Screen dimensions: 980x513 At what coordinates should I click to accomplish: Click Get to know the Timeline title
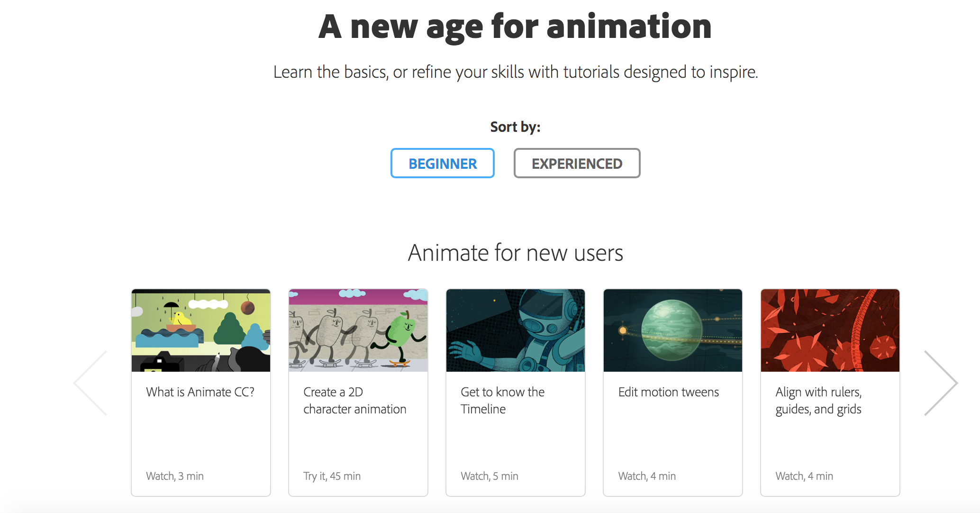[502, 401]
